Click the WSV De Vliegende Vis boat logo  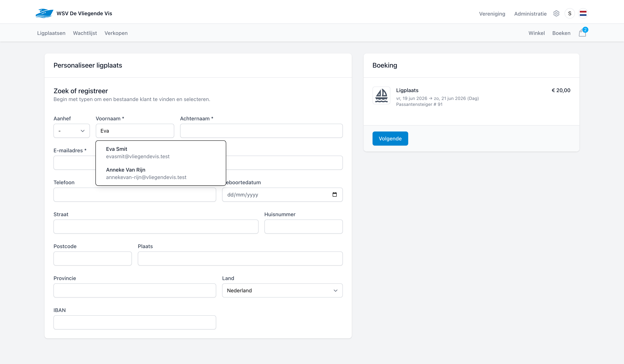[x=44, y=13]
